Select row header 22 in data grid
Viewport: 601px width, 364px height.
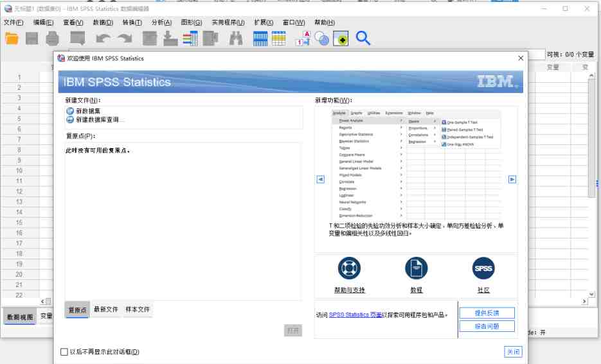point(19,295)
